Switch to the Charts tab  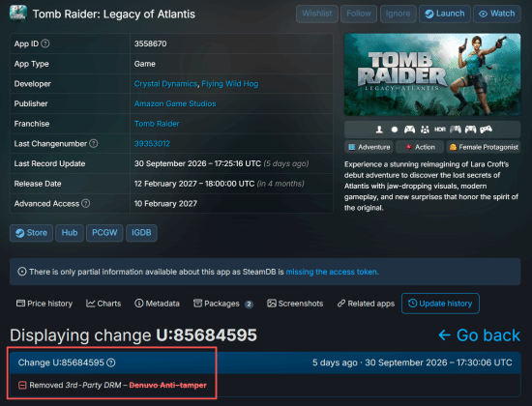[103, 304]
